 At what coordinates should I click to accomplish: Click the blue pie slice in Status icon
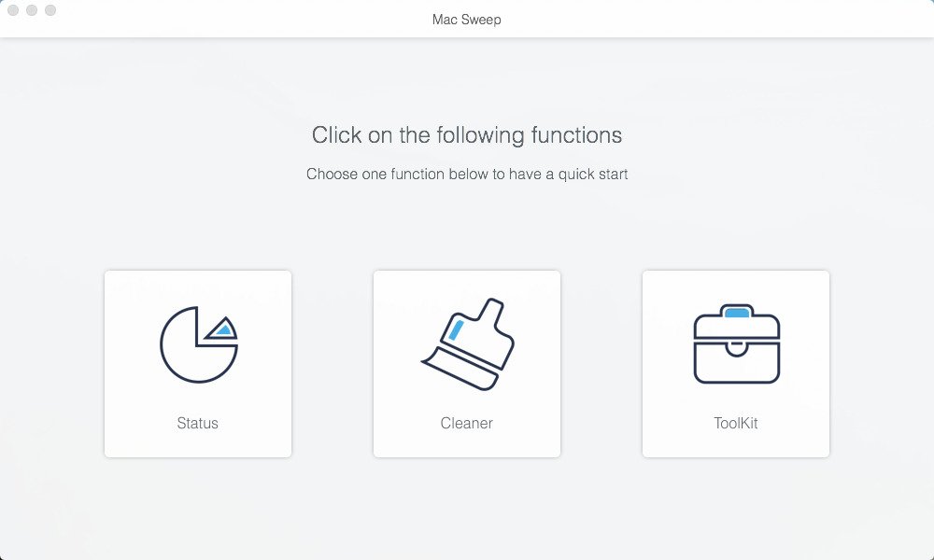click(x=224, y=329)
